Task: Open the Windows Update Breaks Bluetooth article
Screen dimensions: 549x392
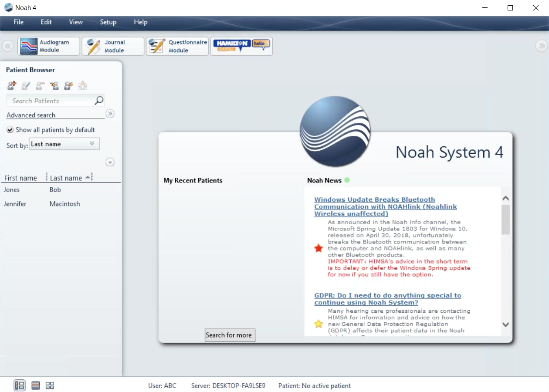Action: [x=386, y=206]
